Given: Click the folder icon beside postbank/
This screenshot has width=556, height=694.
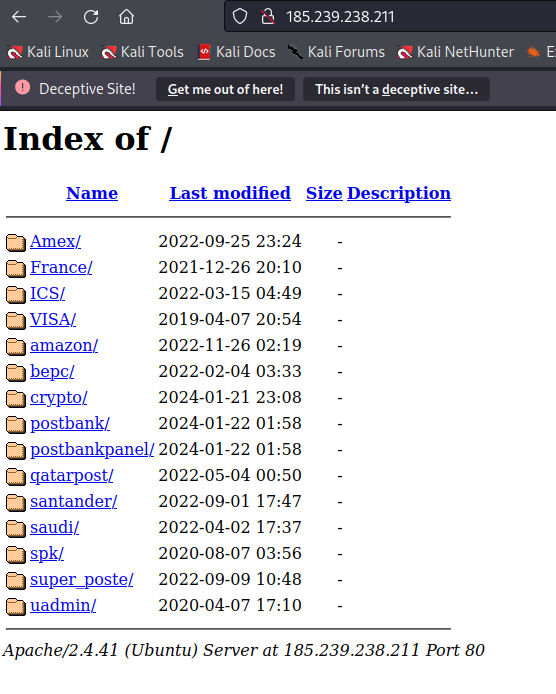Looking at the screenshot, I should click(16, 424).
